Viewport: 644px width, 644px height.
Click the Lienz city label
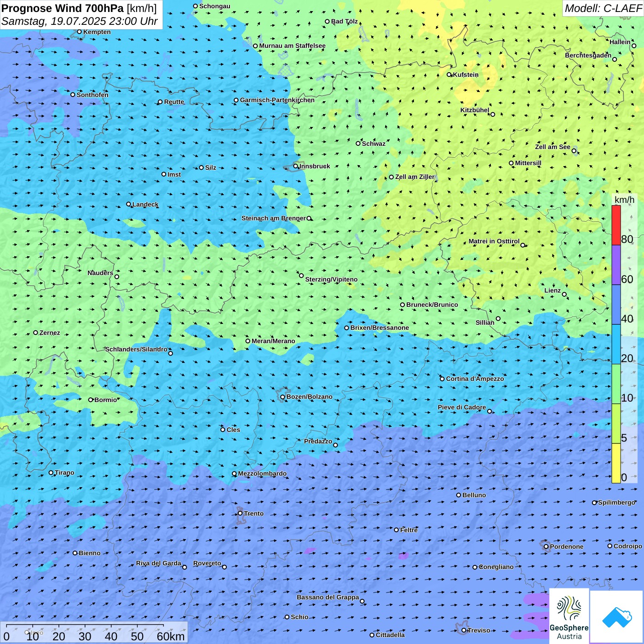(552, 290)
